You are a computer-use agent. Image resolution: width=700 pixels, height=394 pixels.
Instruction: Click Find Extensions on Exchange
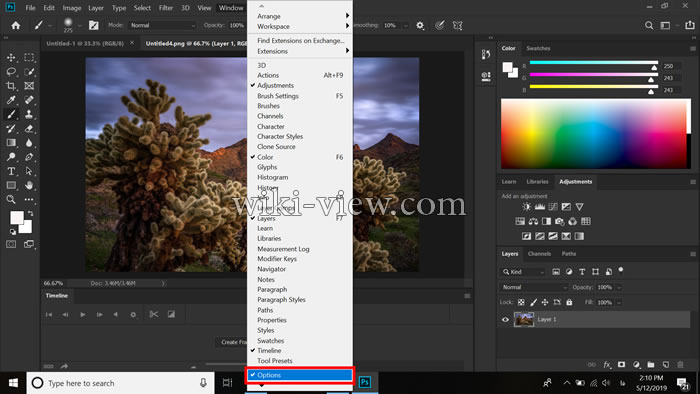300,40
